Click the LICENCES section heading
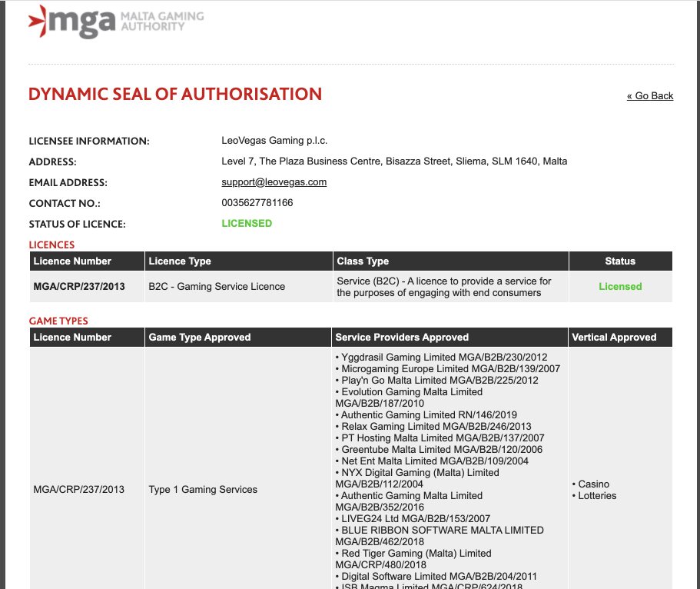Viewport: 700px width, 589px height. tap(51, 245)
